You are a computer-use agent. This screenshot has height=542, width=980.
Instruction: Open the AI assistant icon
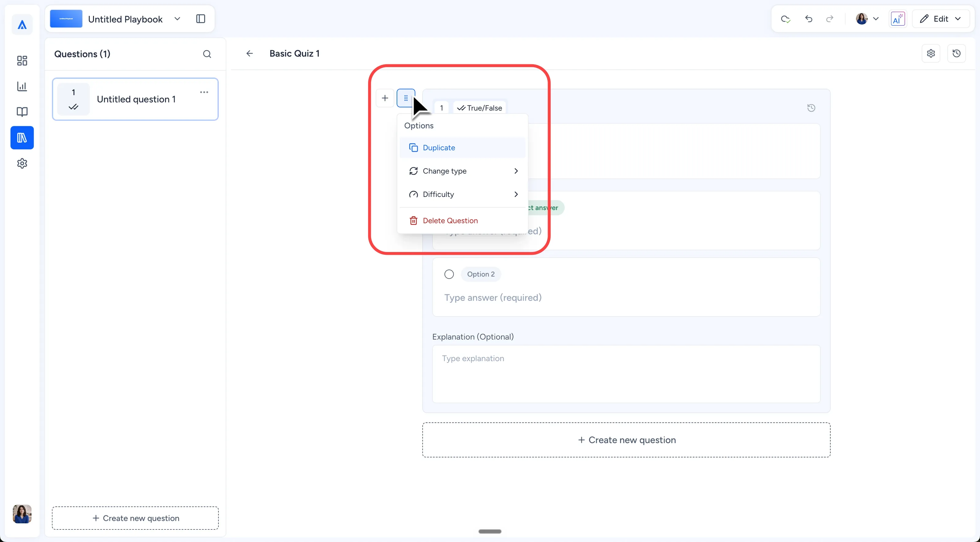[898, 19]
